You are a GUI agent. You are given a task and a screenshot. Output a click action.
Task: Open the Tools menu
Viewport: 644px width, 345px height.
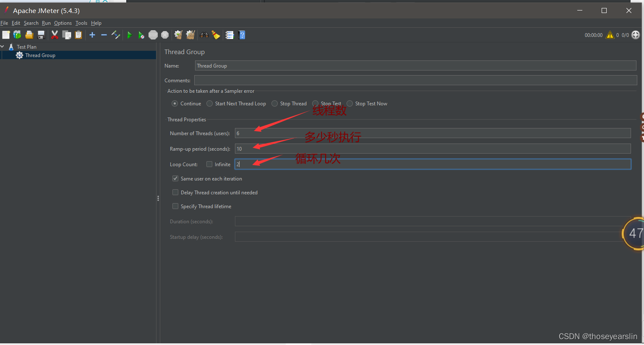[81, 23]
